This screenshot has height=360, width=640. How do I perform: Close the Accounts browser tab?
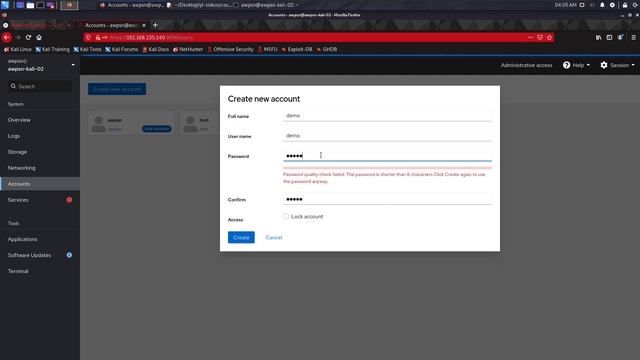pyautogui.click(x=144, y=25)
